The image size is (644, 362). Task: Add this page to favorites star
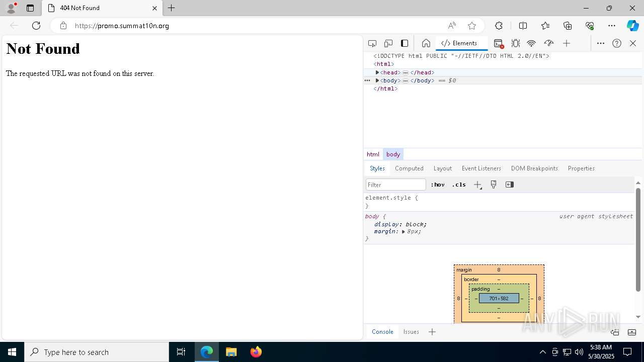[471, 26]
